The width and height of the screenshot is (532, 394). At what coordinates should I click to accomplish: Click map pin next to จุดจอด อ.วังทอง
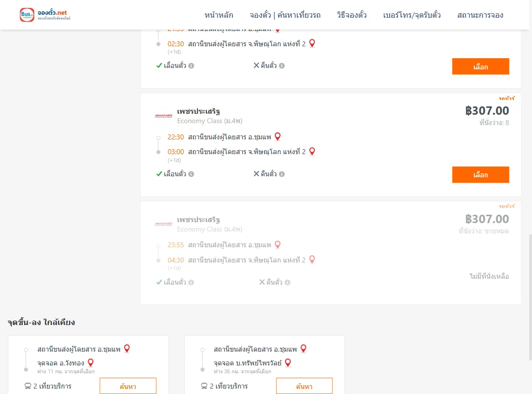[91, 363]
